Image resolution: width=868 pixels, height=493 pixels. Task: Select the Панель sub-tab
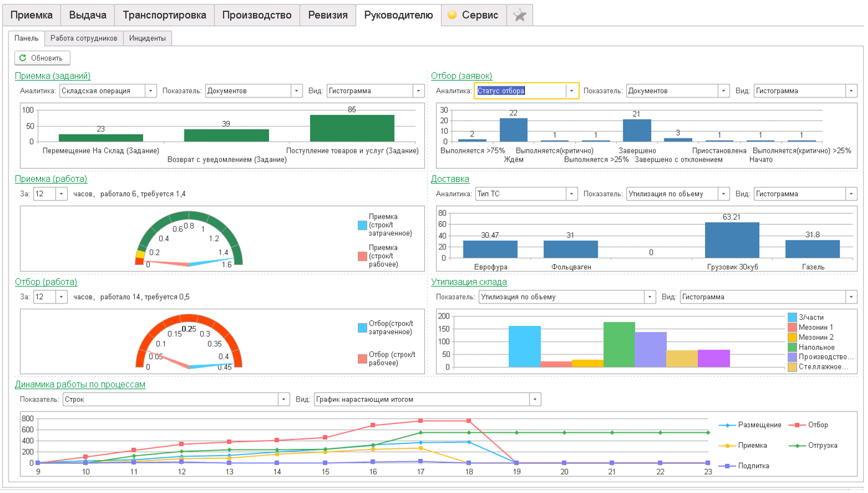pos(27,38)
